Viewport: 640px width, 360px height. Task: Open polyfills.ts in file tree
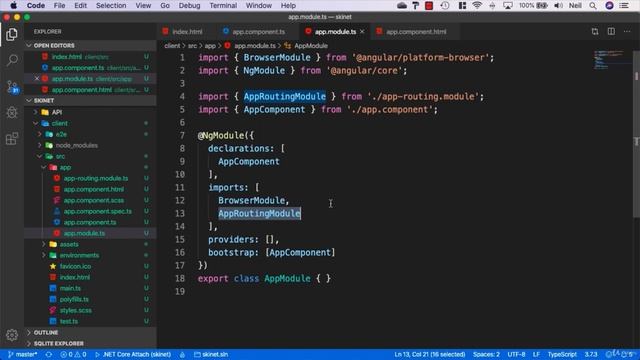[74, 299]
